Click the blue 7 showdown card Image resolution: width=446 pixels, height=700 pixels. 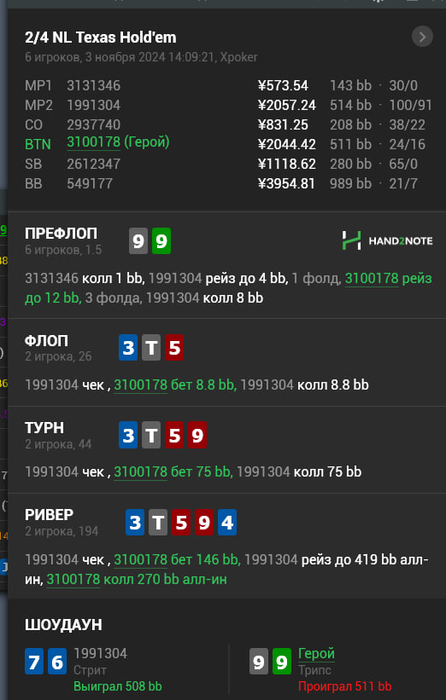[x=34, y=661]
